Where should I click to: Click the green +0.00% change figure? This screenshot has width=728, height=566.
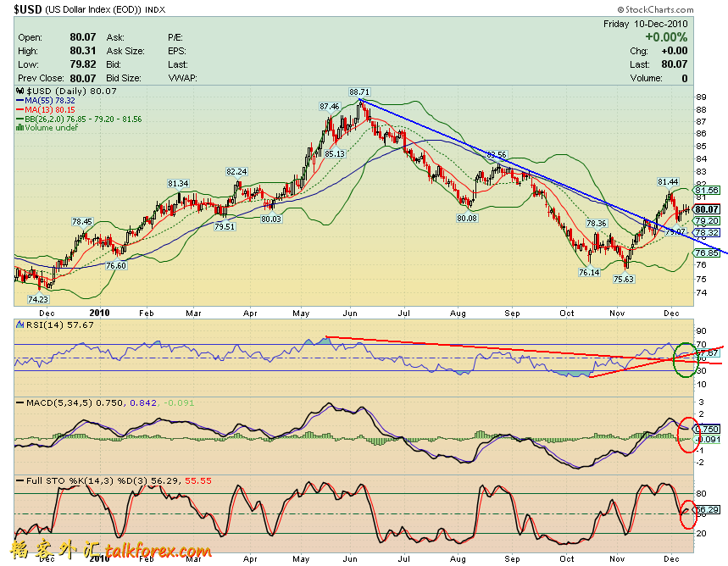(666, 37)
